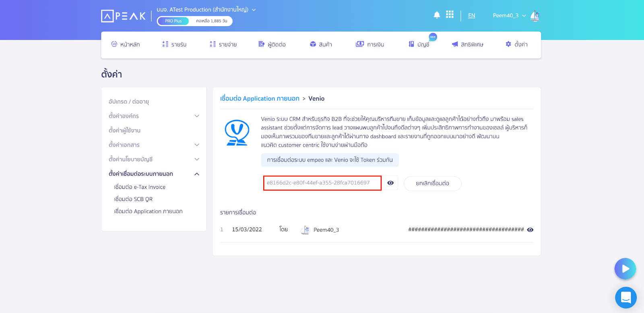The image size is (644, 313).
Task: Click the empeo and Venio token notice
Action: [330, 160]
